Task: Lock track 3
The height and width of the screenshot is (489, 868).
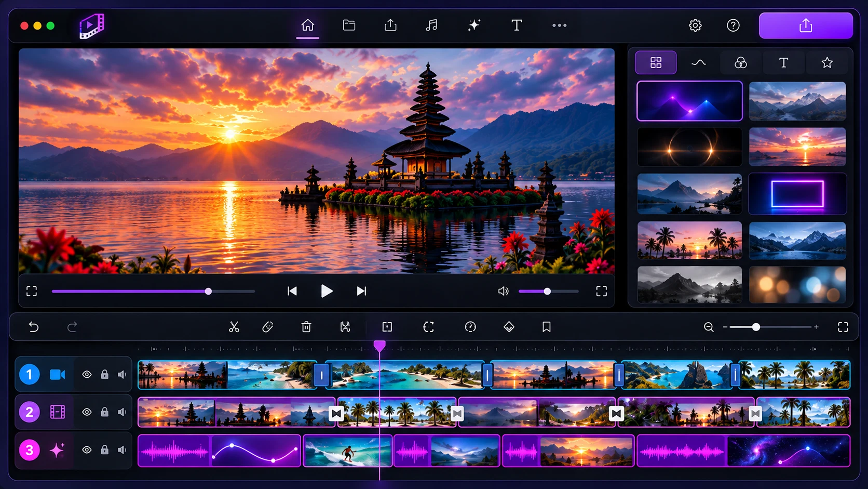Action: [x=104, y=450]
